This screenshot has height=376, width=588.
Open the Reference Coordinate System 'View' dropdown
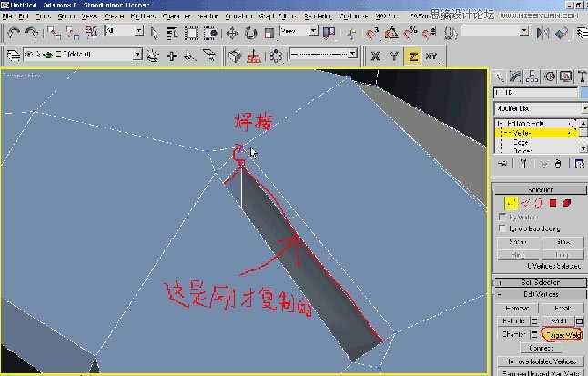299,31
